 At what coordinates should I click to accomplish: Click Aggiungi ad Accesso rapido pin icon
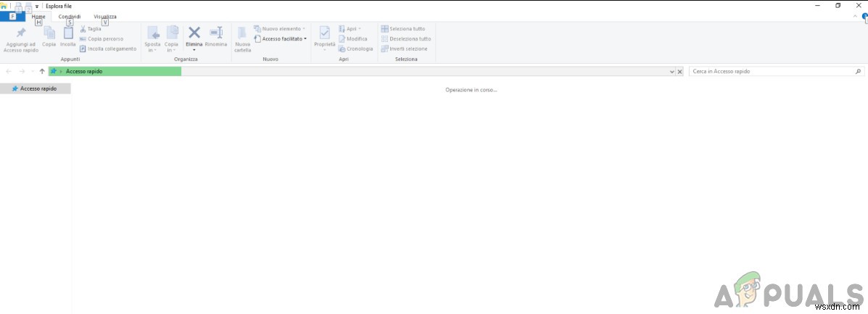click(21, 33)
